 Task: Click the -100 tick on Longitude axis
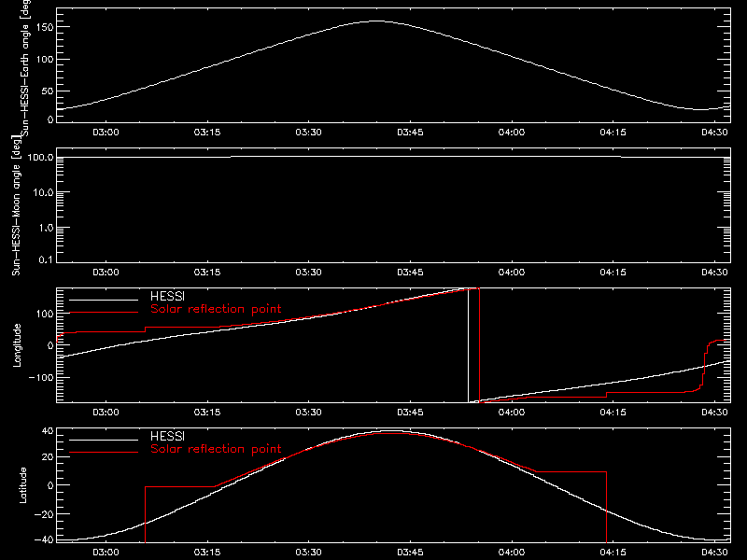coord(41,378)
